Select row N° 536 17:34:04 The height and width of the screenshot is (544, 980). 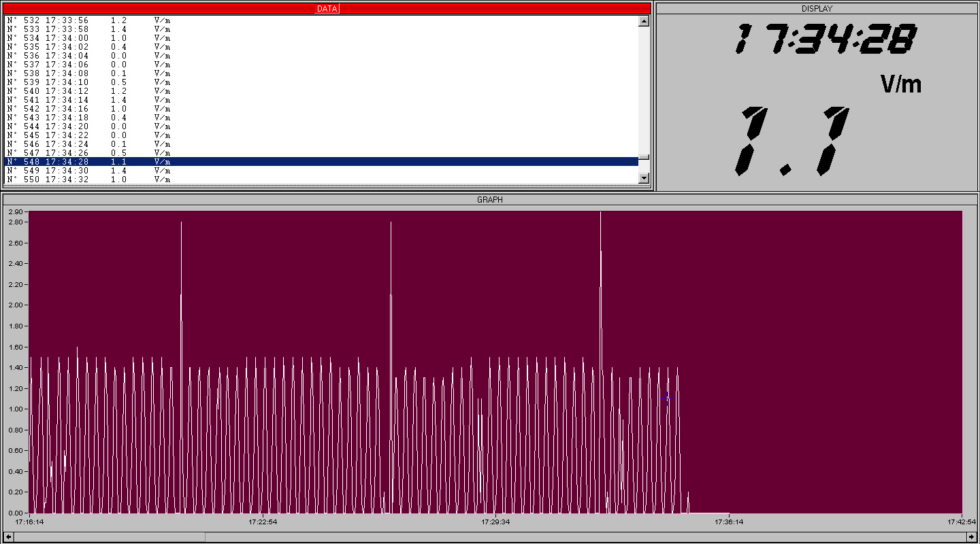pyautogui.click(x=321, y=56)
